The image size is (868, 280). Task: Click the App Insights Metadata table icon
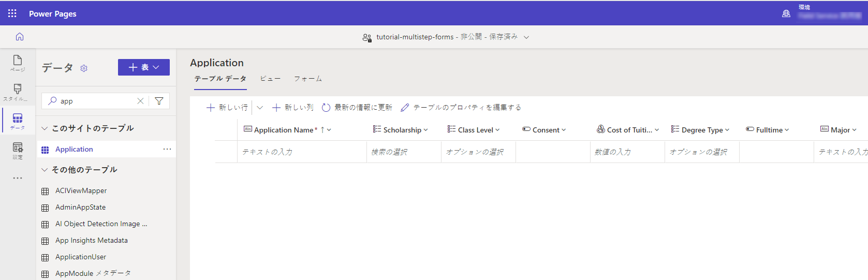[x=45, y=241]
